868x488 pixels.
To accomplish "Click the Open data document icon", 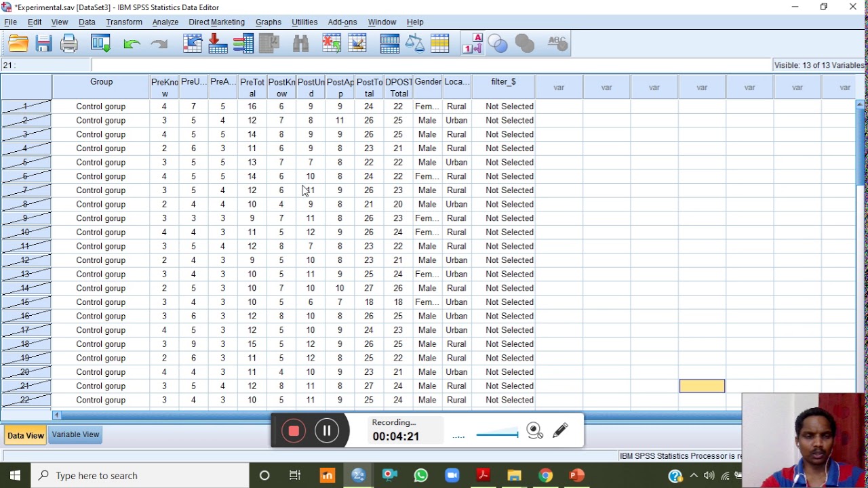I will pyautogui.click(x=18, y=44).
